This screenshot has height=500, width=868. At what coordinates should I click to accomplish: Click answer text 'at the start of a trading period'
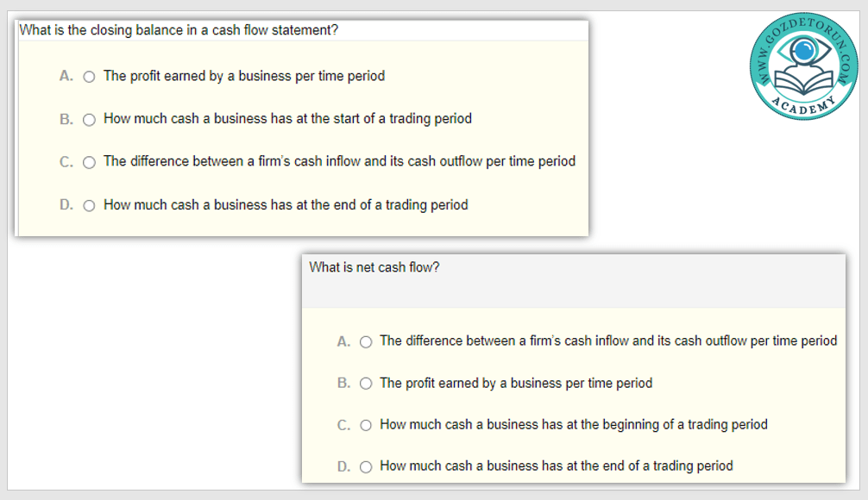click(x=287, y=119)
